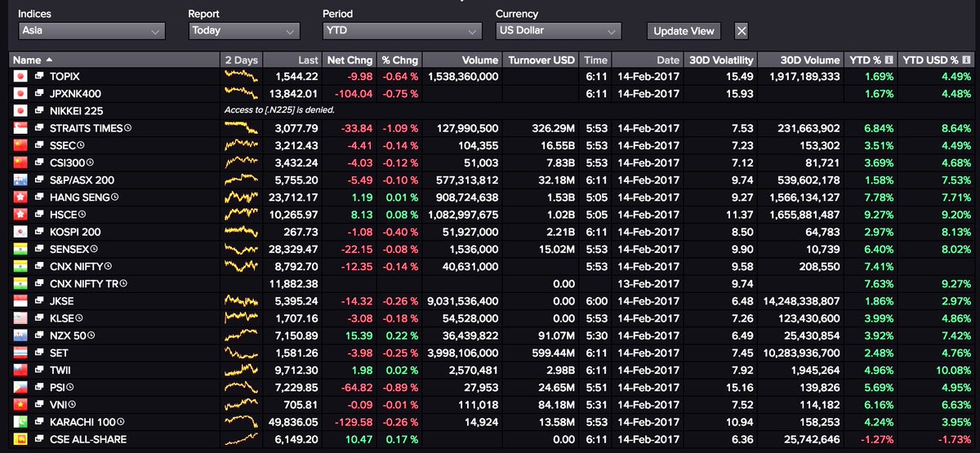Screen dimensions: 980x453
Task: Click the Australia flag beside S&P/ASX 200
Action: pyautogui.click(x=21, y=180)
